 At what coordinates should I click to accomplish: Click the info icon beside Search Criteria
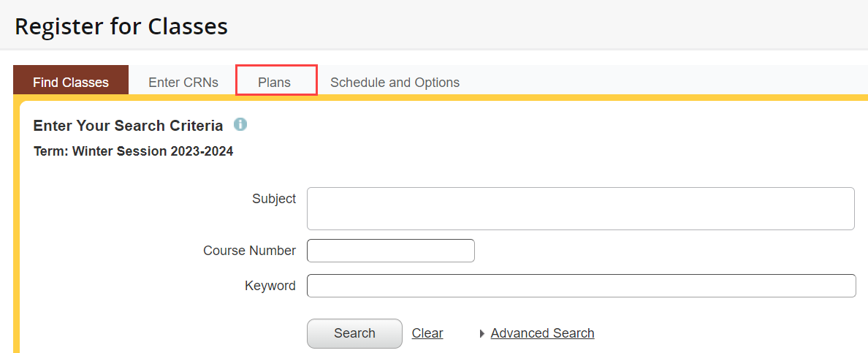pos(240,124)
